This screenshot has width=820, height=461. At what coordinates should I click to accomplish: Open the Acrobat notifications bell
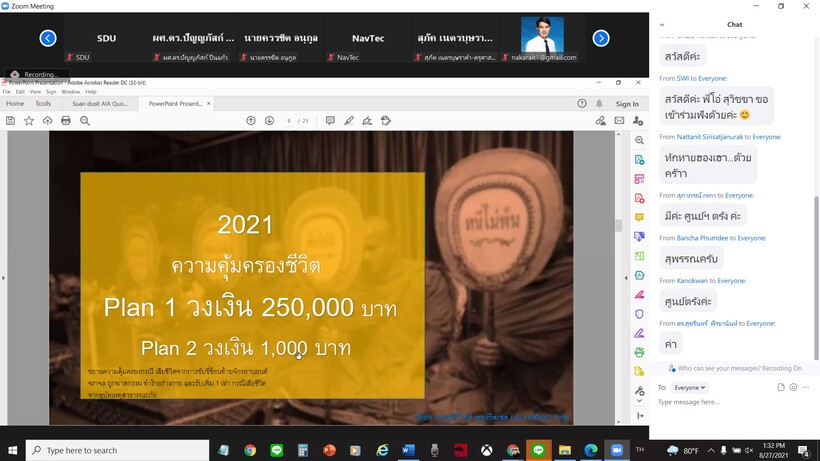click(599, 103)
